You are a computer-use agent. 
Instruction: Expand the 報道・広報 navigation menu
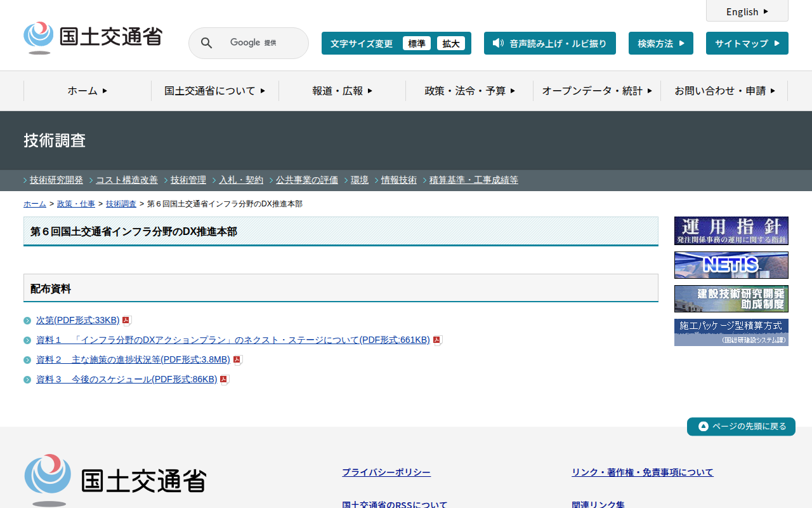coord(342,91)
